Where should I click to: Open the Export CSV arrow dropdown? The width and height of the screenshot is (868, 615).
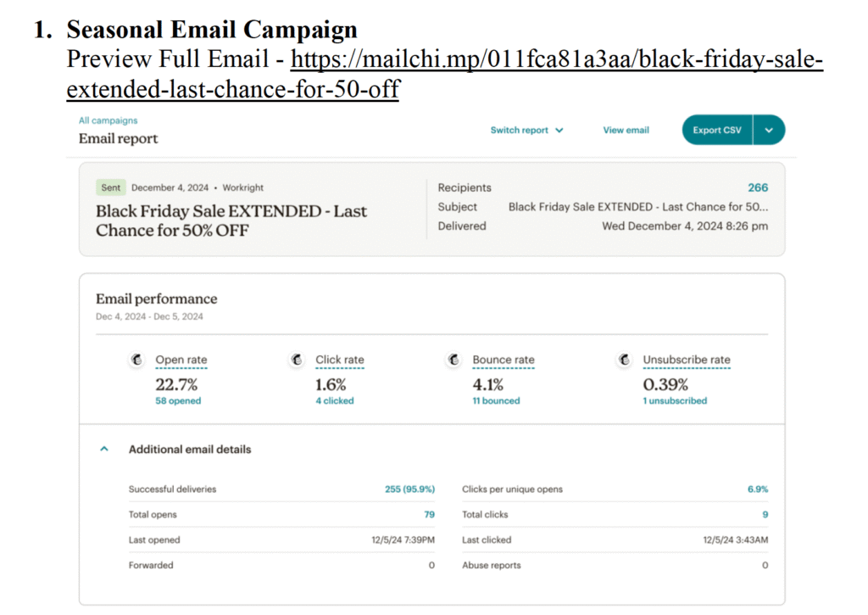769,130
